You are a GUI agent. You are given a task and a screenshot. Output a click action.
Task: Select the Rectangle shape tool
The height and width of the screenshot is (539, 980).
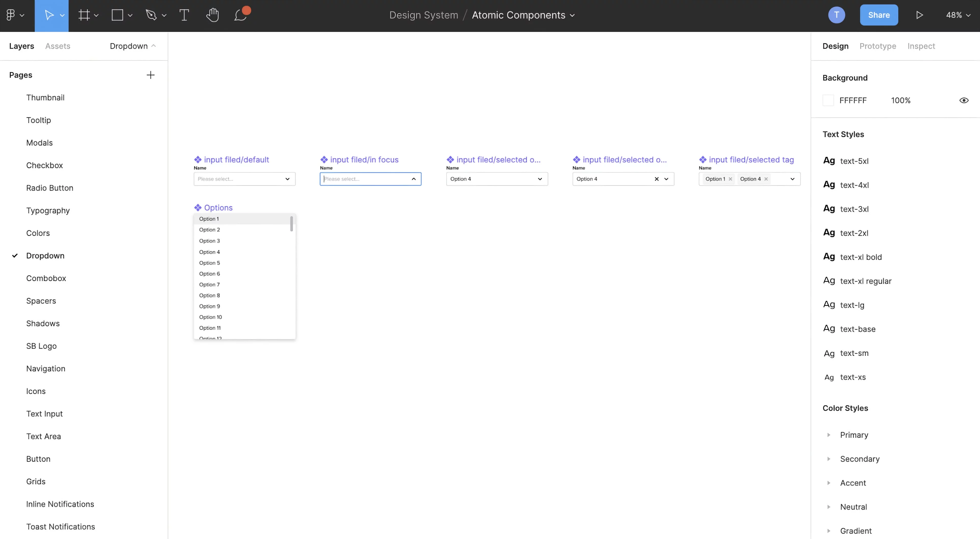pos(117,15)
